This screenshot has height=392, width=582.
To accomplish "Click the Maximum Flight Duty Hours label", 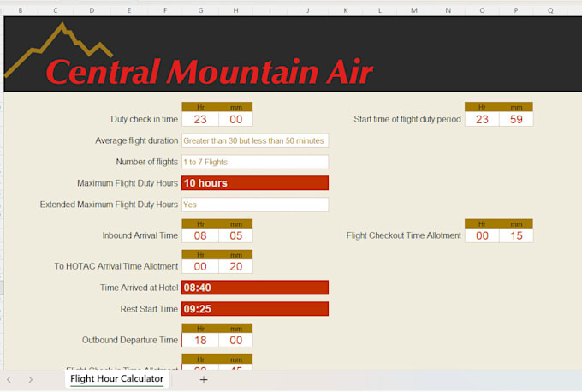I will (128, 183).
